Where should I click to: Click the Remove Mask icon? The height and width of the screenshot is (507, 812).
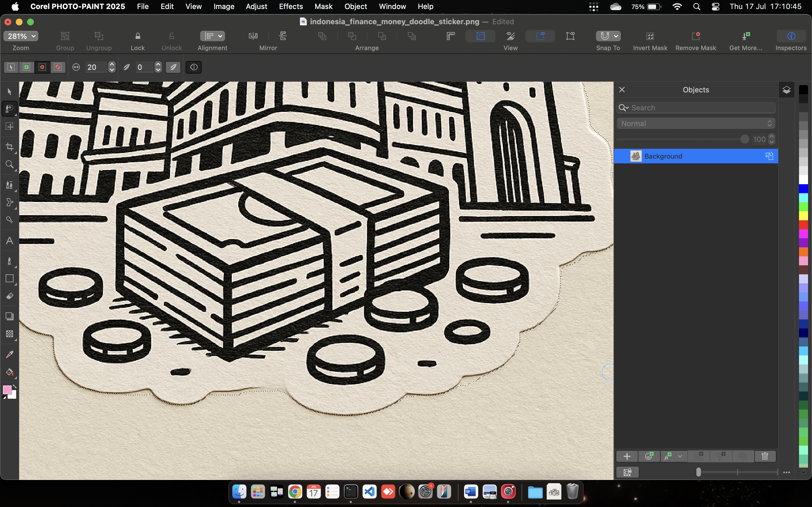pos(696,36)
